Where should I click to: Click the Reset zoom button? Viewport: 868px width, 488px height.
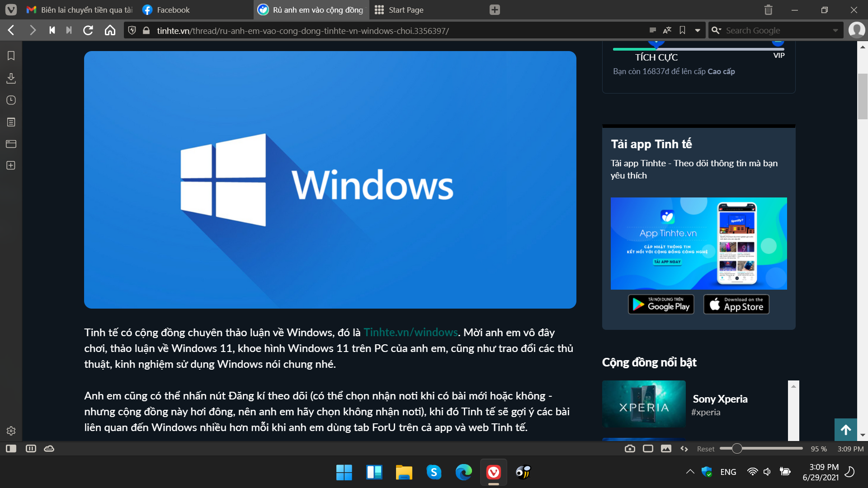tap(705, 449)
